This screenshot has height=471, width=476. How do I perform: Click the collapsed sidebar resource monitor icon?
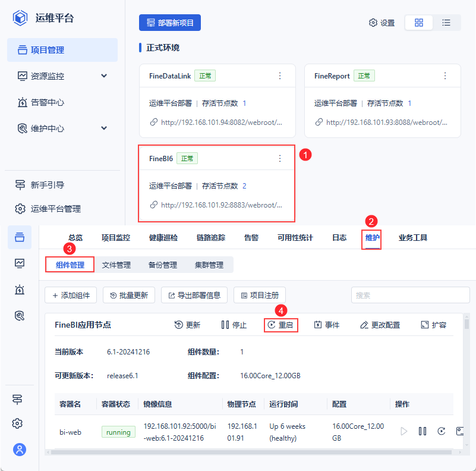tap(20, 263)
